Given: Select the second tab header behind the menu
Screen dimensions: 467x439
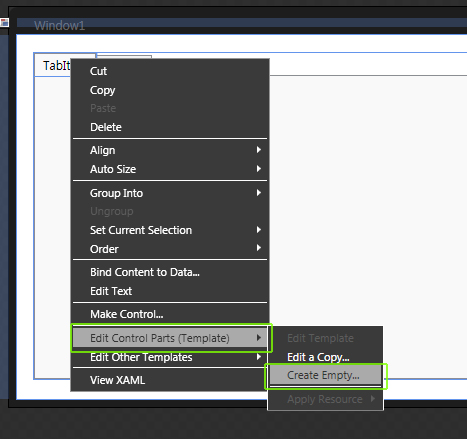Looking at the screenshot, I should point(124,57).
